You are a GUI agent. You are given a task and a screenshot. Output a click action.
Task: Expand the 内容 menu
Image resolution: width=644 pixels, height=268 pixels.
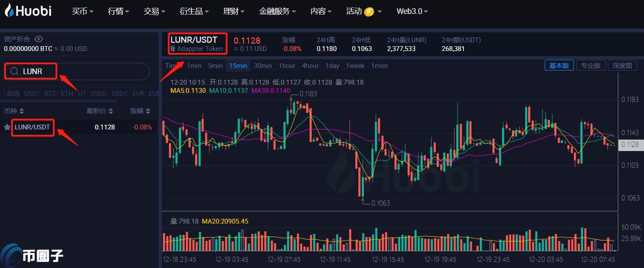(321, 11)
